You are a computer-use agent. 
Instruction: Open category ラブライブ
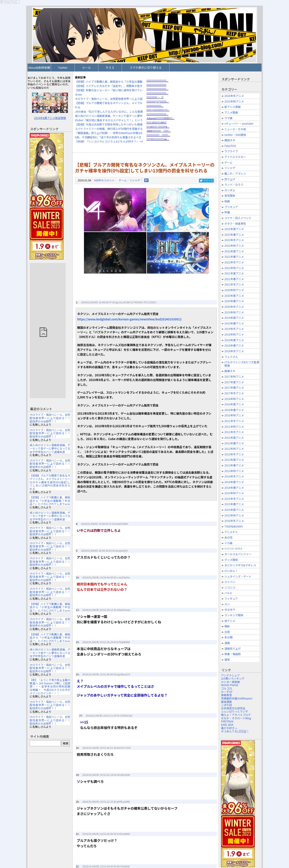point(231,151)
